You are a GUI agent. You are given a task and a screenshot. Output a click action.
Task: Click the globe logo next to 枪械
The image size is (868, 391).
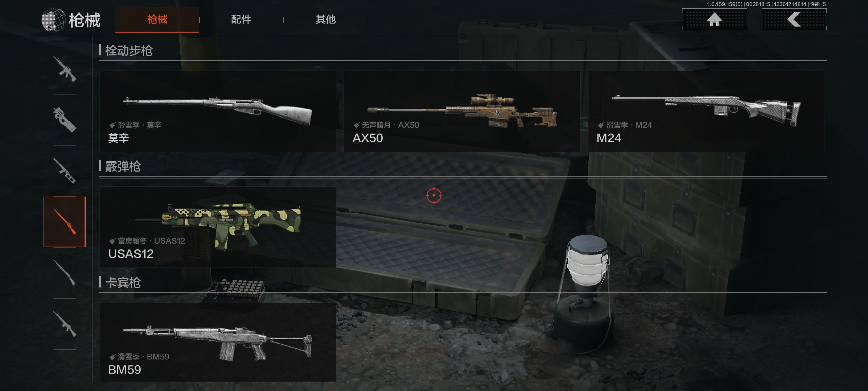(53, 20)
